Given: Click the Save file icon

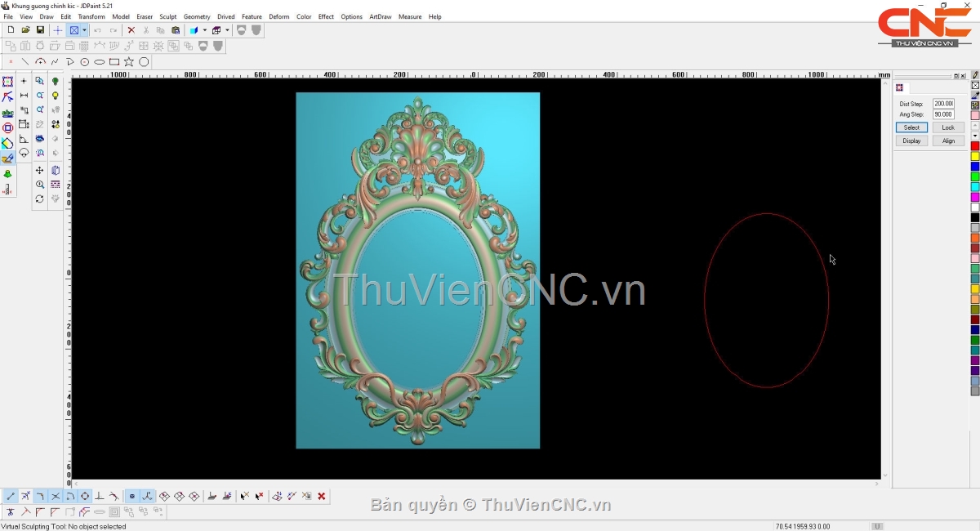Looking at the screenshot, I should (40, 30).
